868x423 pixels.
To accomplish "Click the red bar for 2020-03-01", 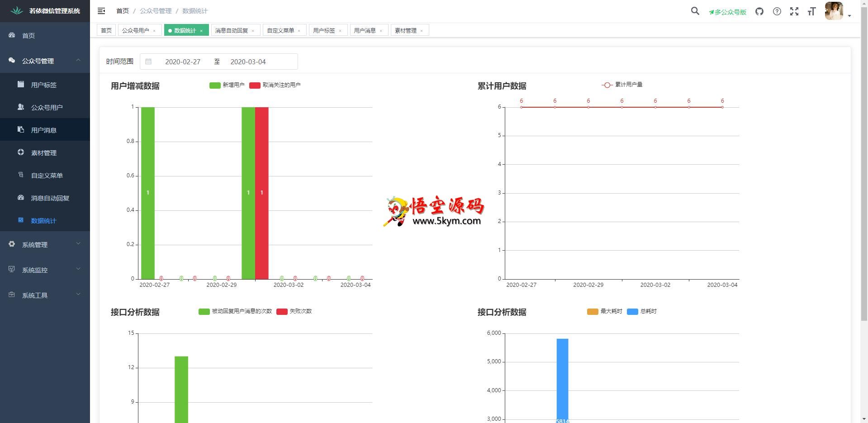I will pyautogui.click(x=262, y=193).
